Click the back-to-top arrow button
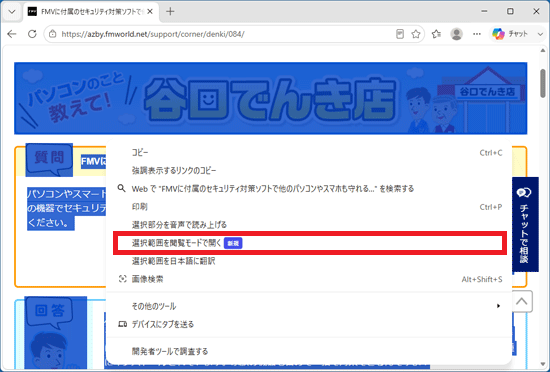The width and height of the screenshot is (550, 372). pyautogui.click(x=522, y=301)
